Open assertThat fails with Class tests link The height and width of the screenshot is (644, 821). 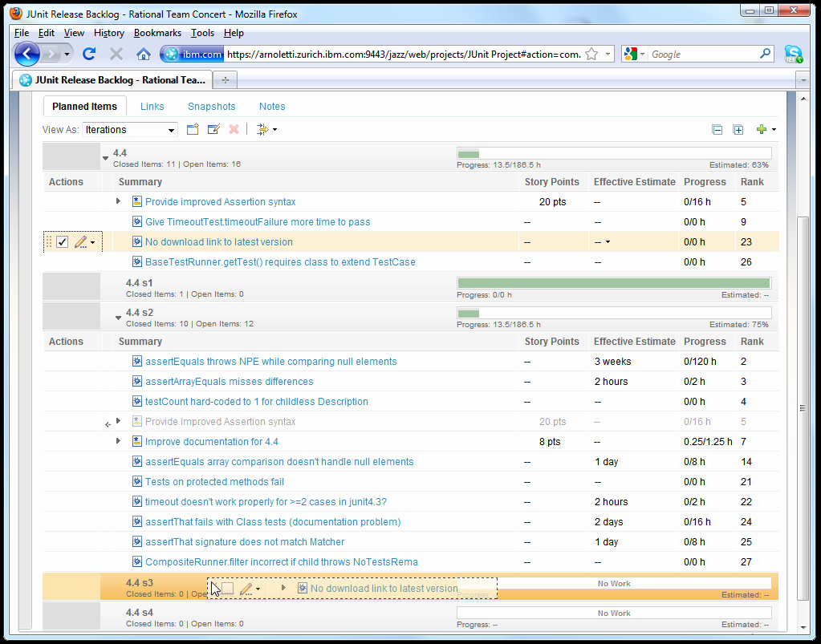click(x=273, y=522)
